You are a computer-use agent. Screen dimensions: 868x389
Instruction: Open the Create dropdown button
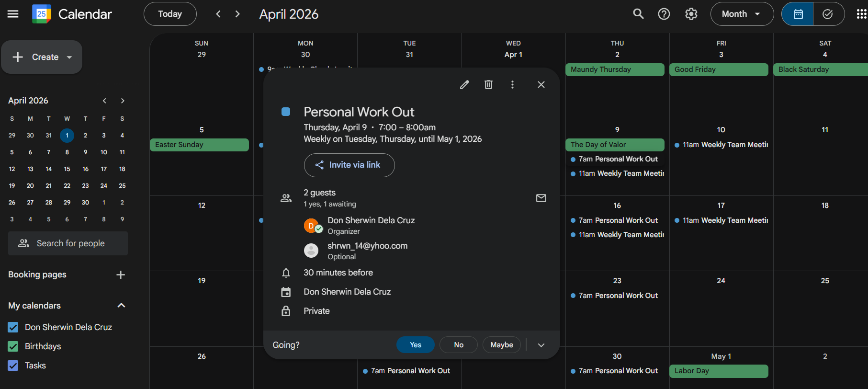tap(42, 57)
